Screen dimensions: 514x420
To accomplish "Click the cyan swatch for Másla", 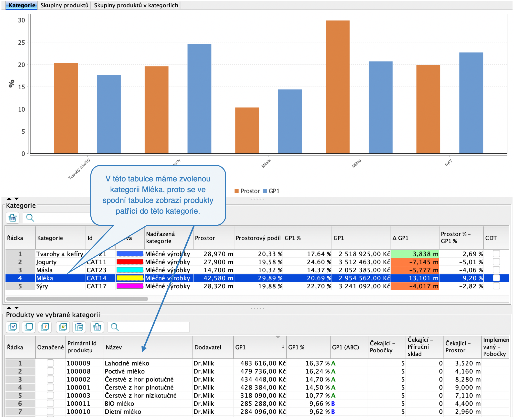I will pos(130,270).
